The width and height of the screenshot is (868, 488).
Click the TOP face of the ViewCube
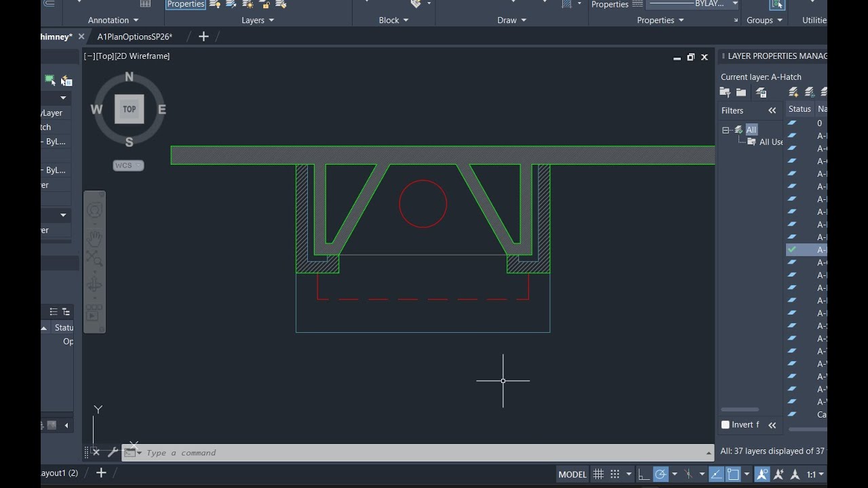click(x=129, y=109)
